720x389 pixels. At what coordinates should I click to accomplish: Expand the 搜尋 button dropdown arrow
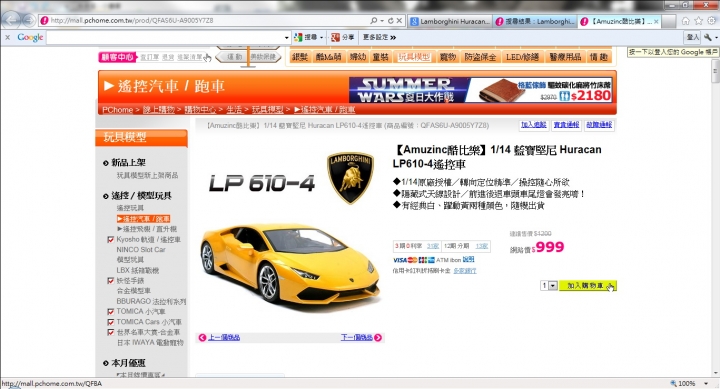[321, 37]
